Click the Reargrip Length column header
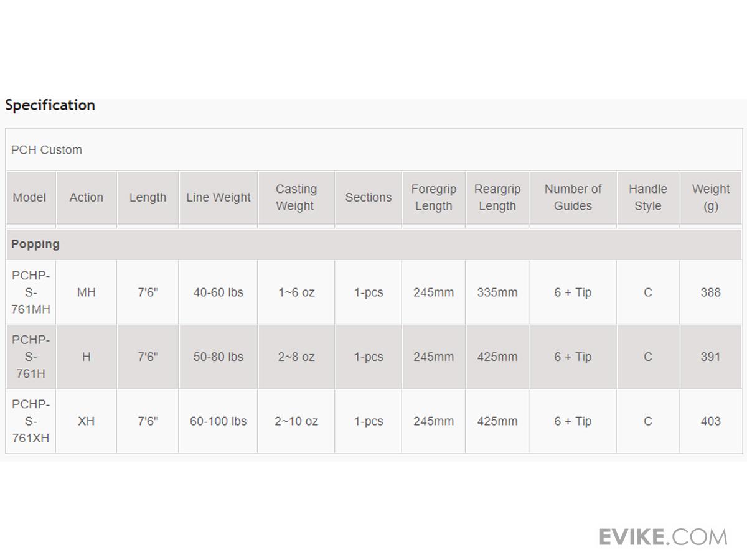 tap(497, 198)
